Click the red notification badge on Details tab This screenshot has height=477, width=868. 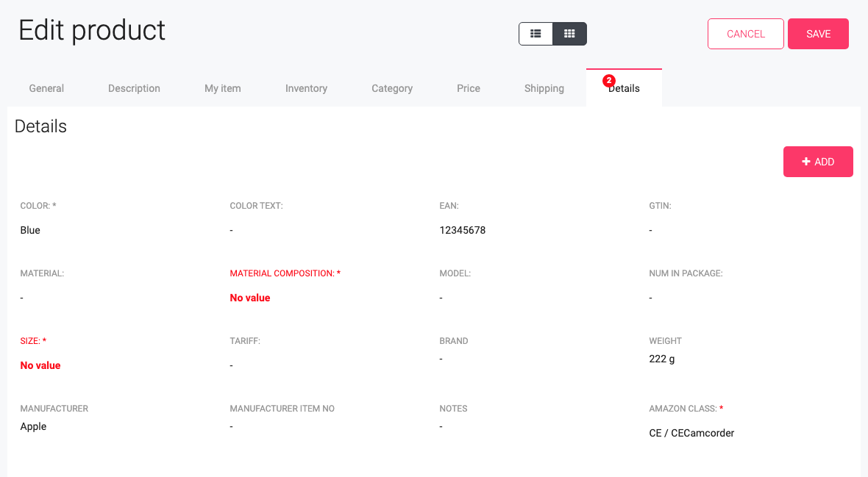tap(609, 81)
